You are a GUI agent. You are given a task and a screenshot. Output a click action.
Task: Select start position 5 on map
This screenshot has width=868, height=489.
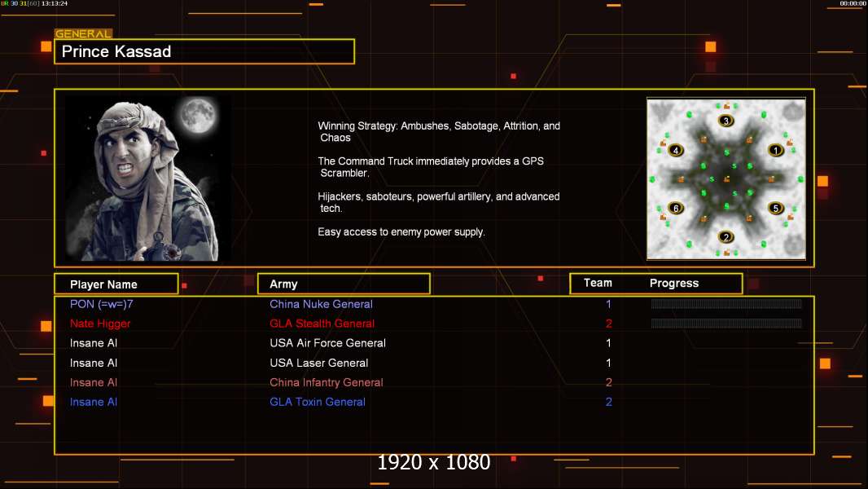(775, 208)
